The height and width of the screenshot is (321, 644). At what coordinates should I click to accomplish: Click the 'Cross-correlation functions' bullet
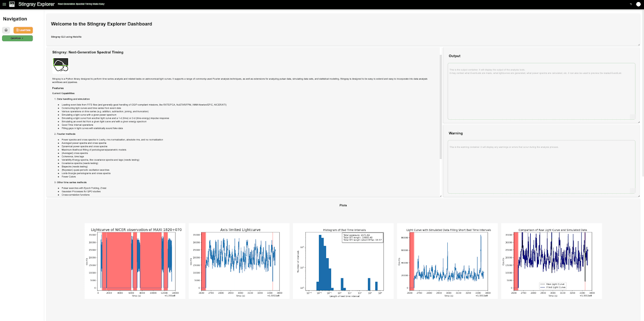75,194
